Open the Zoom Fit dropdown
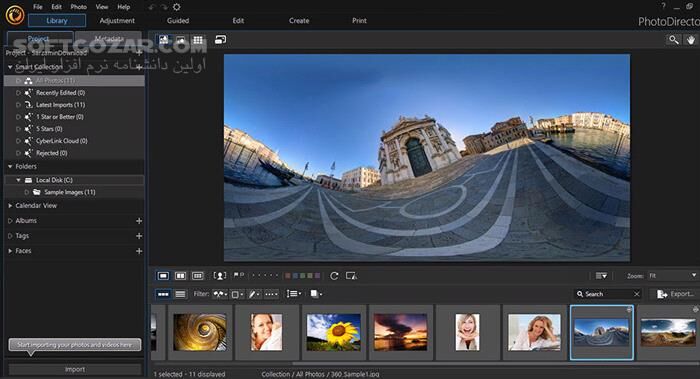This screenshot has height=379, width=700. point(673,276)
